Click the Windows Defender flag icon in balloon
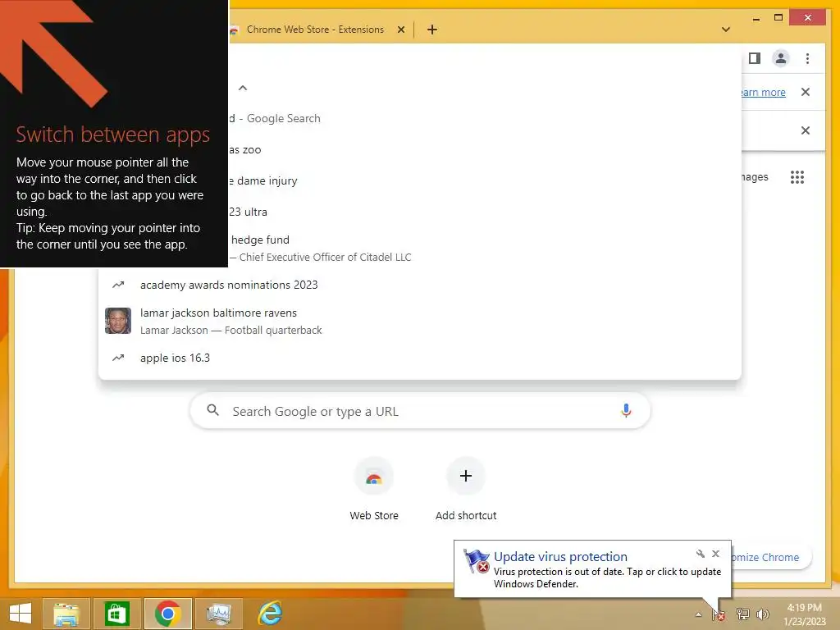This screenshot has width=840, height=630. pos(477,561)
